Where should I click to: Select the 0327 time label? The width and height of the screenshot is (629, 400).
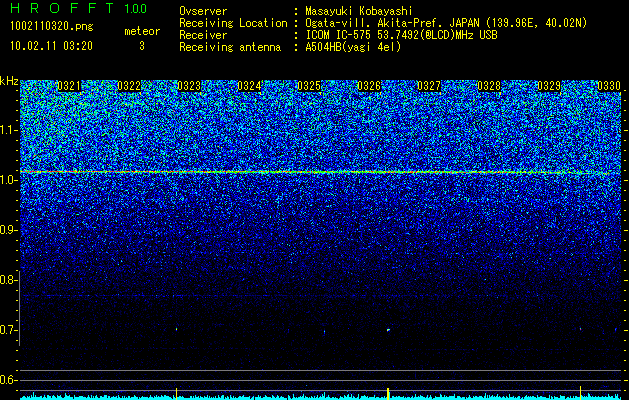[429, 86]
